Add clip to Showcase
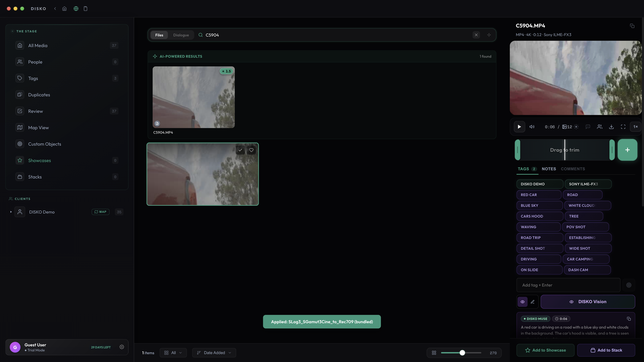This screenshot has width=644, height=362. point(545,350)
